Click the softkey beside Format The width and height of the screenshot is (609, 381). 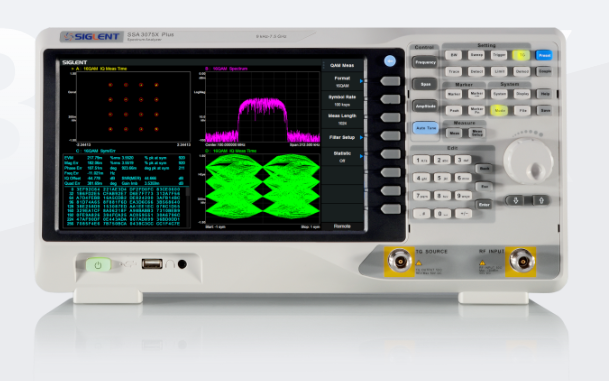pos(390,81)
